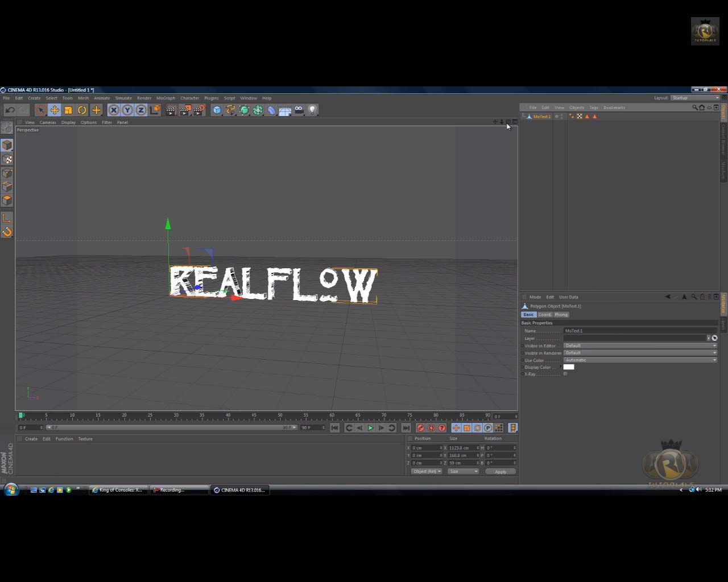Image resolution: width=728 pixels, height=582 pixels.
Task: Open the Windows Start menu
Action: coord(11,489)
